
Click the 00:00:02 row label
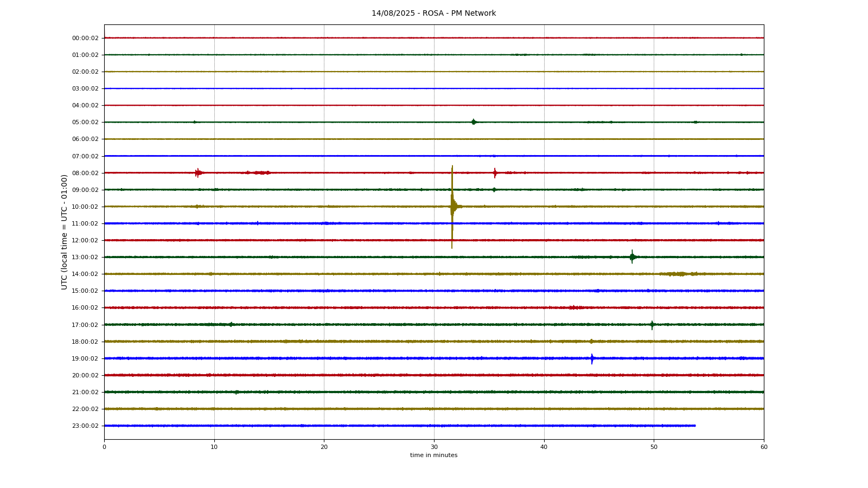click(x=85, y=38)
